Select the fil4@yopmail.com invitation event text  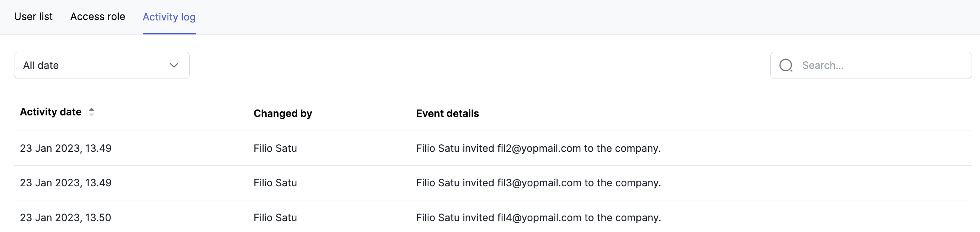538,218
